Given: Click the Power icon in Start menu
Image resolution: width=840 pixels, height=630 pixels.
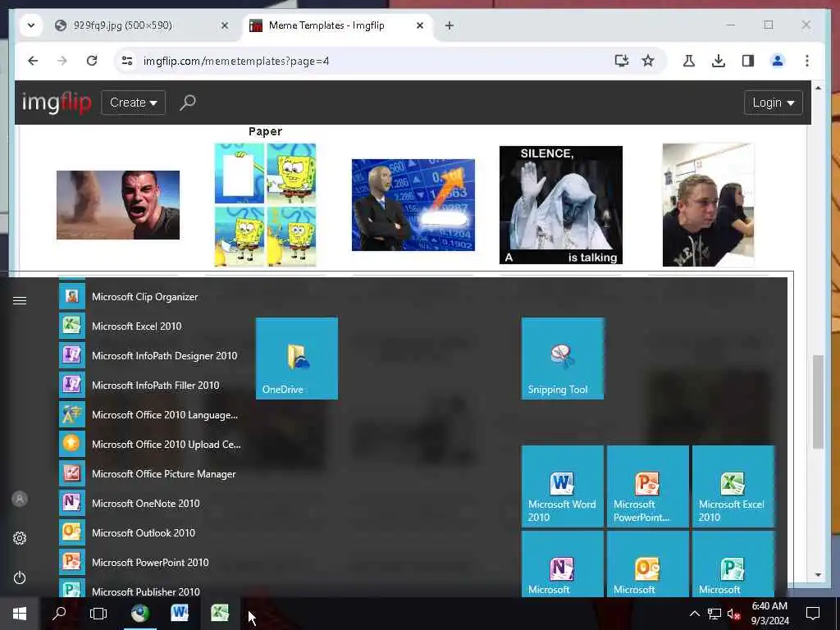Looking at the screenshot, I should click(20, 577).
